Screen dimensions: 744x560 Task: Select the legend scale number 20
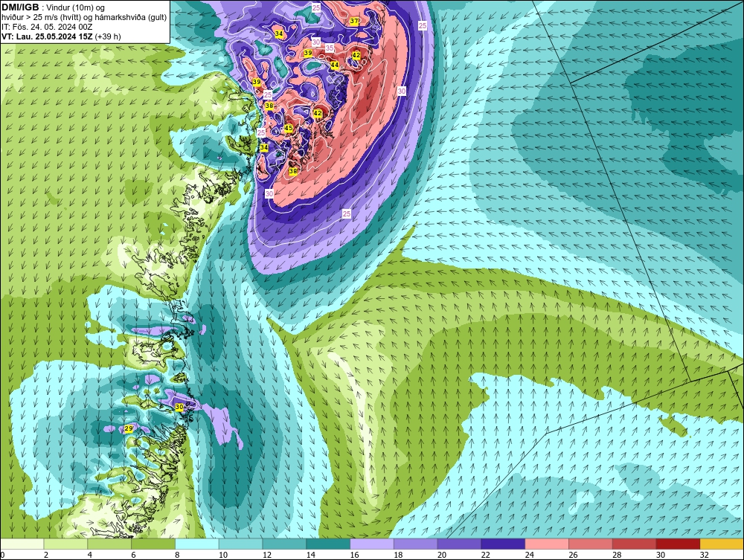pos(442,555)
